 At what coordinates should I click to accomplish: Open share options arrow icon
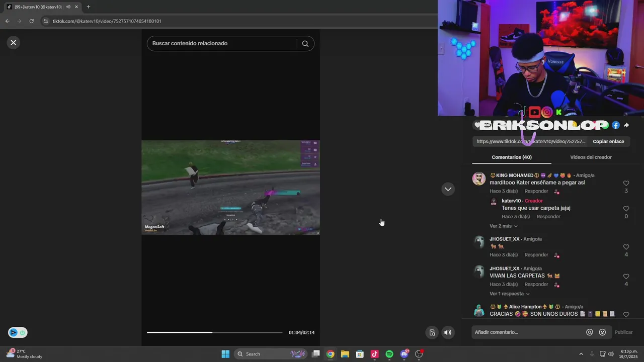pyautogui.click(x=626, y=125)
